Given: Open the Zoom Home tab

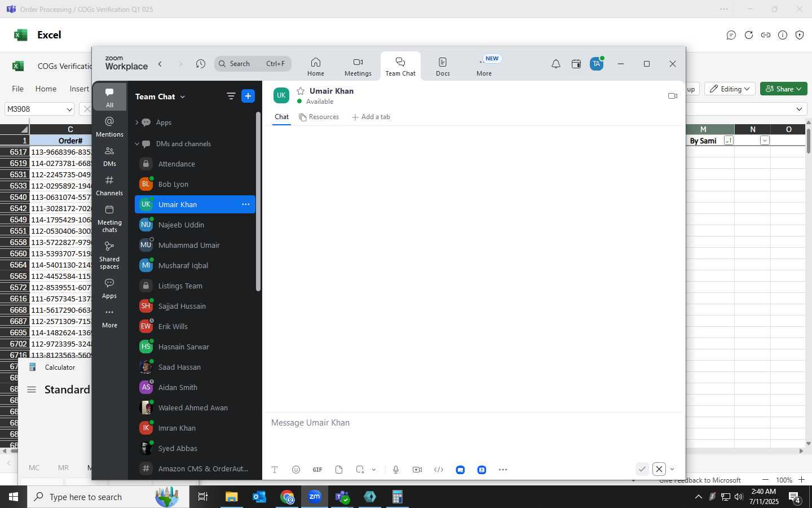Looking at the screenshot, I should coord(316,67).
